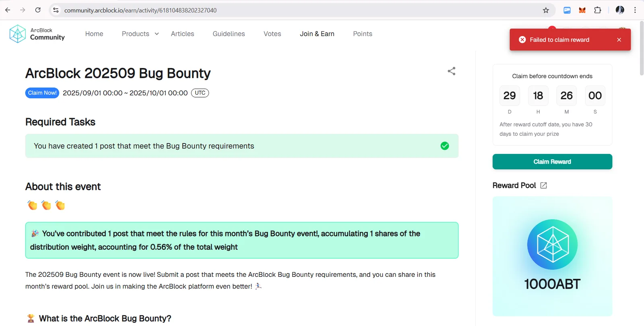Click the 'You have created 1 post' task row
644x326 pixels.
(242, 146)
